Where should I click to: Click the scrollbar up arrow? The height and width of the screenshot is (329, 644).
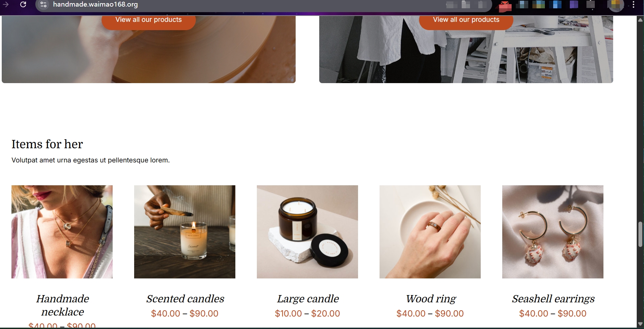(x=640, y=20)
